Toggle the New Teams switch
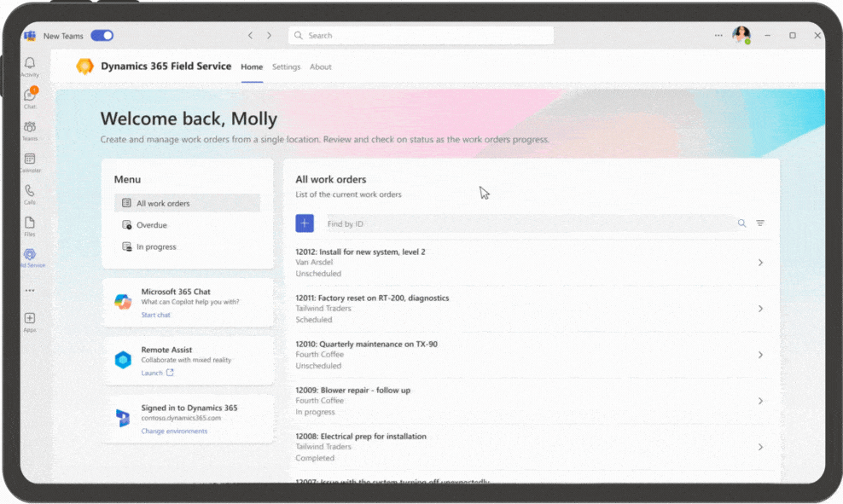 click(102, 36)
